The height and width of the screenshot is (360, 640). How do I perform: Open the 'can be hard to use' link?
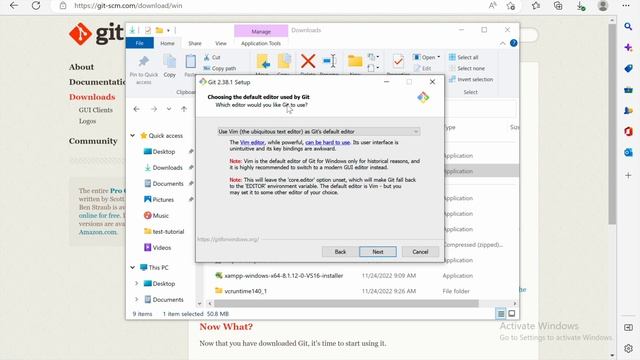pyautogui.click(x=327, y=142)
